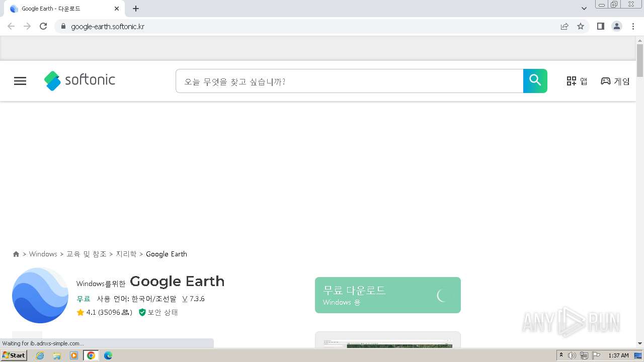Screen dimensions: 644x362
Task: Click the version V 7.3.6 text
Action: coord(194,299)
